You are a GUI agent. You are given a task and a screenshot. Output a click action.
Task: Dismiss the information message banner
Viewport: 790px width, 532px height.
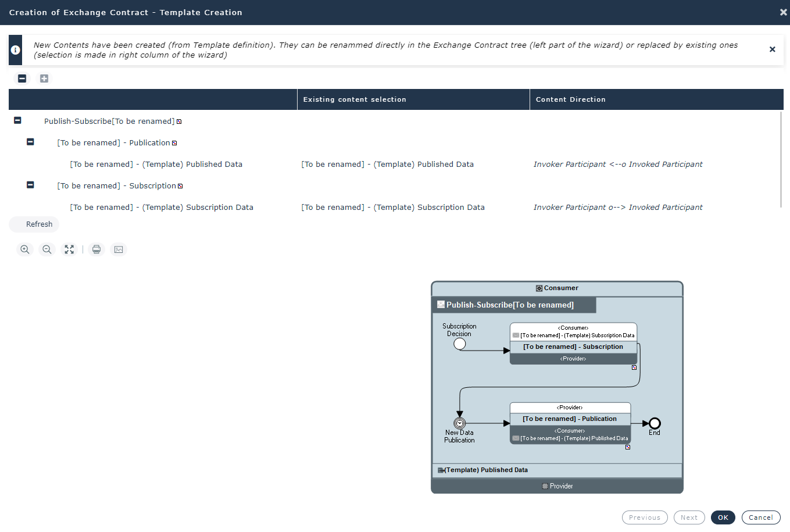tap(772, 49)
